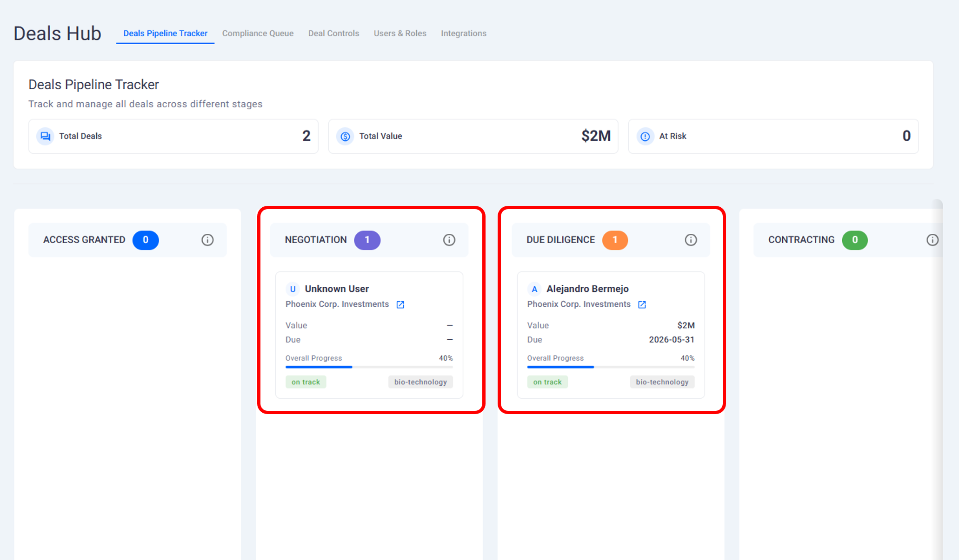Screen dimensions: 959x560
Task: Click the Total Value dollar icon
Action: pyautogui.click(x=345, y=136)
